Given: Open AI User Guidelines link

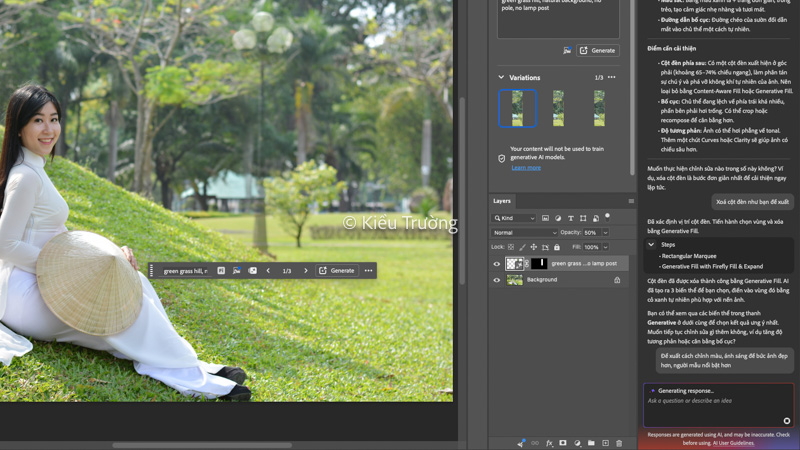Looking at the screenshot, I should (733, 443).
